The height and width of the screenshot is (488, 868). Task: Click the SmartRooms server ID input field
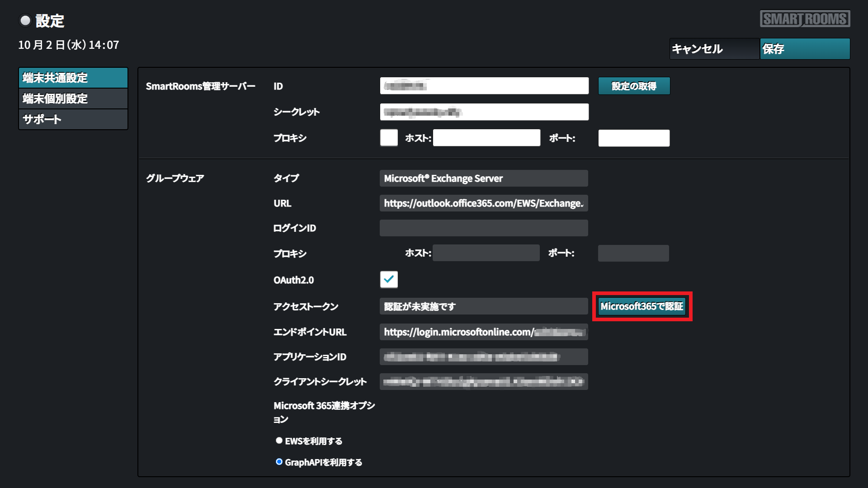484,86
